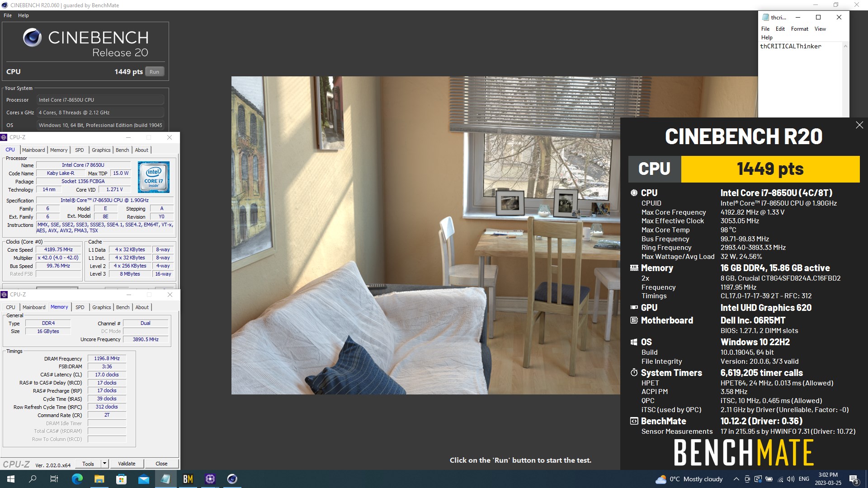Run the Cinebench CPU test

[x=155, y=72]
